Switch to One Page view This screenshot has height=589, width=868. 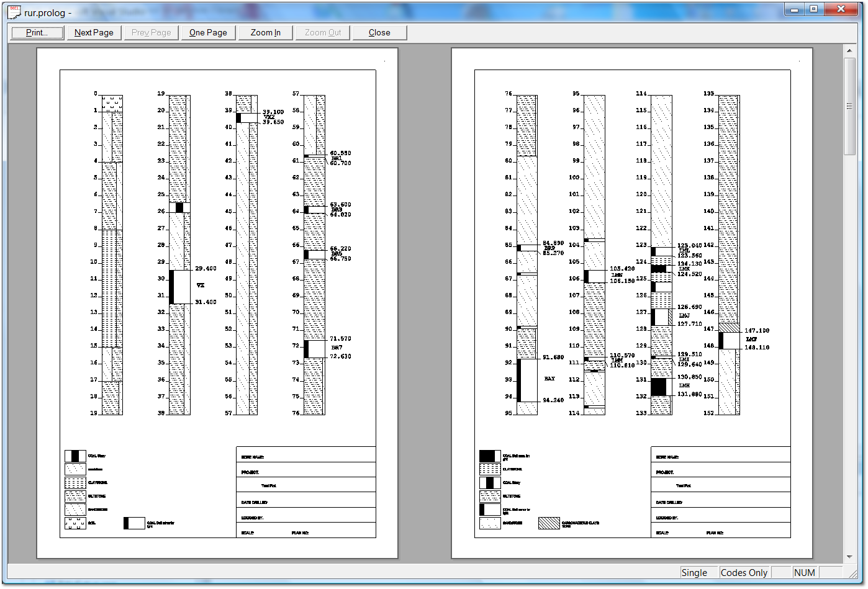pos(208,33)
